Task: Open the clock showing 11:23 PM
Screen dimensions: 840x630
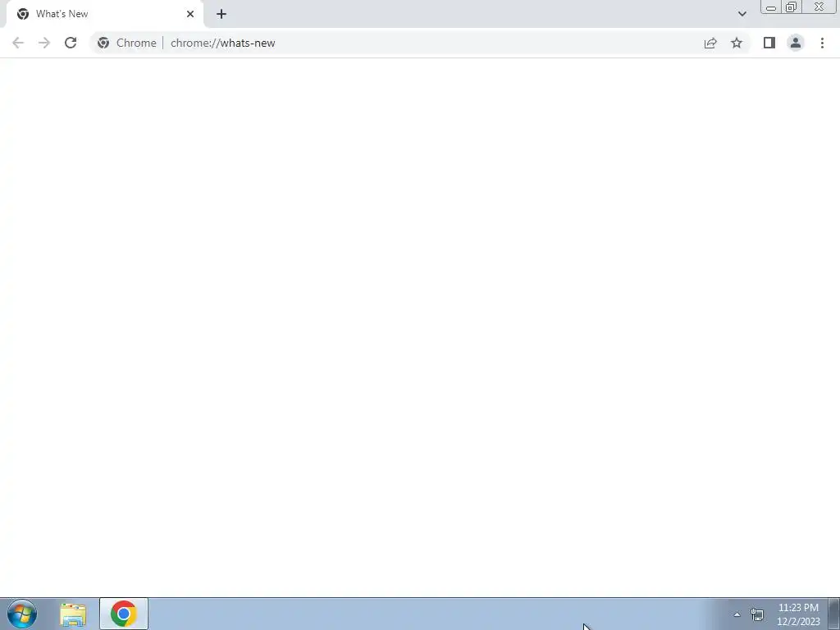Action: [798, 614]
